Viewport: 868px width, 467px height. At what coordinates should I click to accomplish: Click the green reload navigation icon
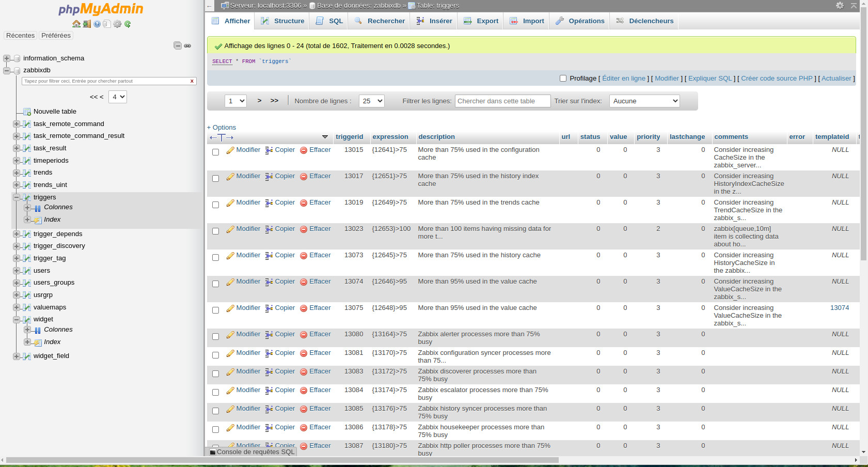pos(128,24)
